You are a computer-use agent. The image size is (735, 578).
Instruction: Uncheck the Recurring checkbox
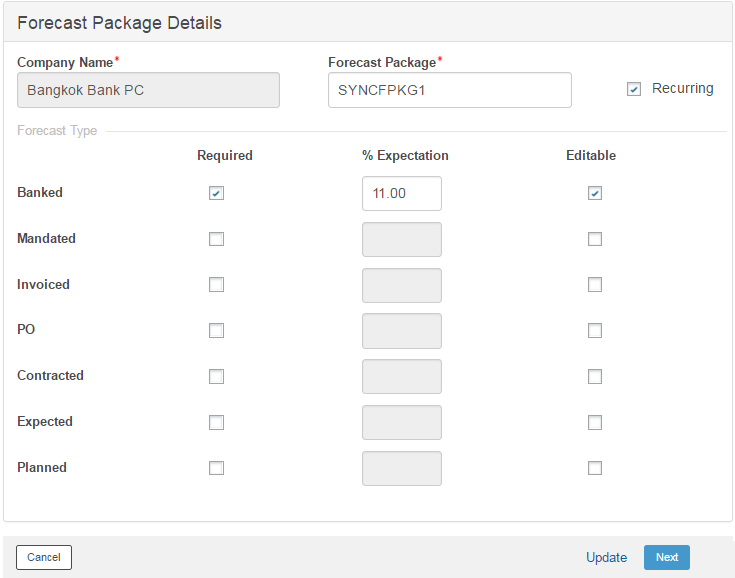(634, 89)
